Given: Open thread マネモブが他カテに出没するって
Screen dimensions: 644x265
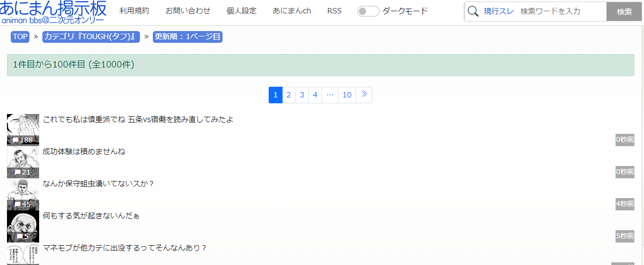Looking at the screenshot, I should click(124, 248).
